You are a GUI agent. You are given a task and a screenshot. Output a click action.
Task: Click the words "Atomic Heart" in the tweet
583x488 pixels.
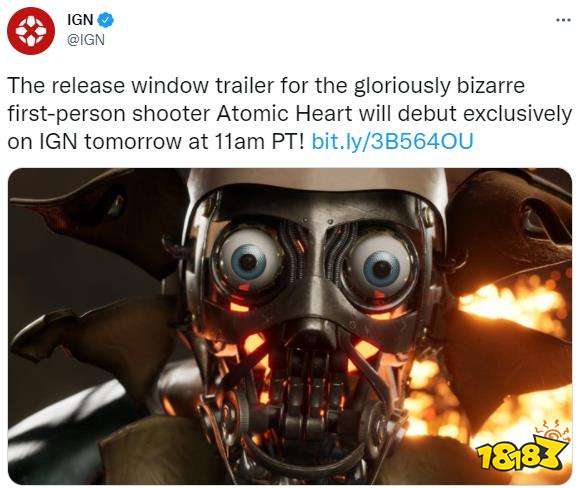pos(284,113)
